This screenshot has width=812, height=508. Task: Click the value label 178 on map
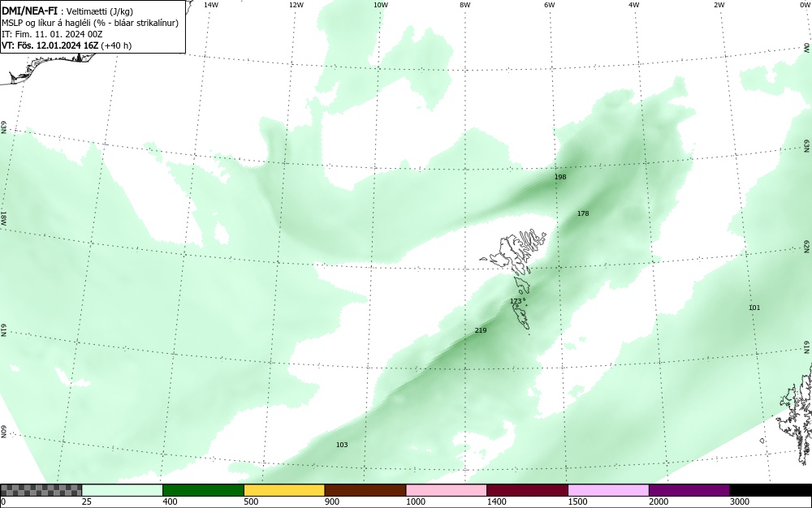583,213
